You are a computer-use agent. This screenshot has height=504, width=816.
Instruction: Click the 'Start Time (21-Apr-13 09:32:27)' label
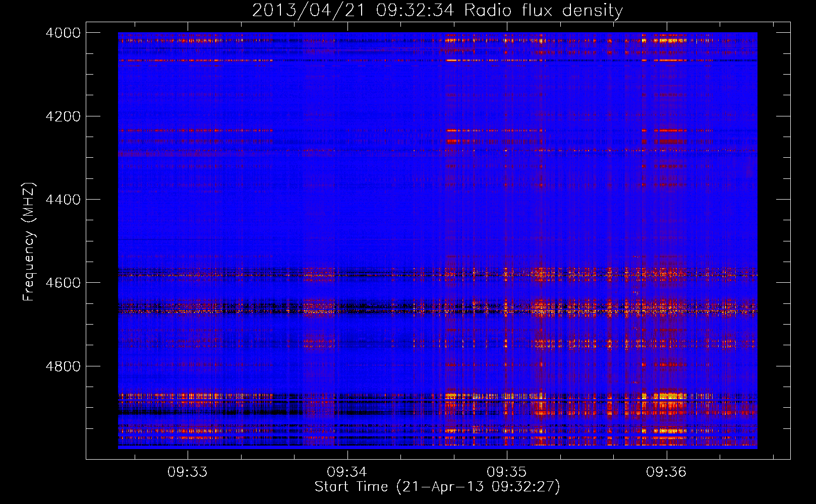(x=437, y=487)
